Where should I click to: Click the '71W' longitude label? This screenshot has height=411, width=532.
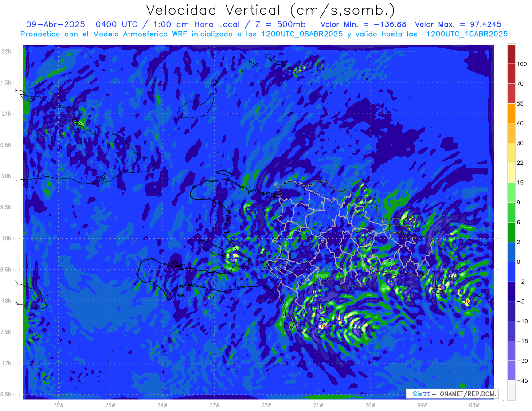click(x=318, y=405)
